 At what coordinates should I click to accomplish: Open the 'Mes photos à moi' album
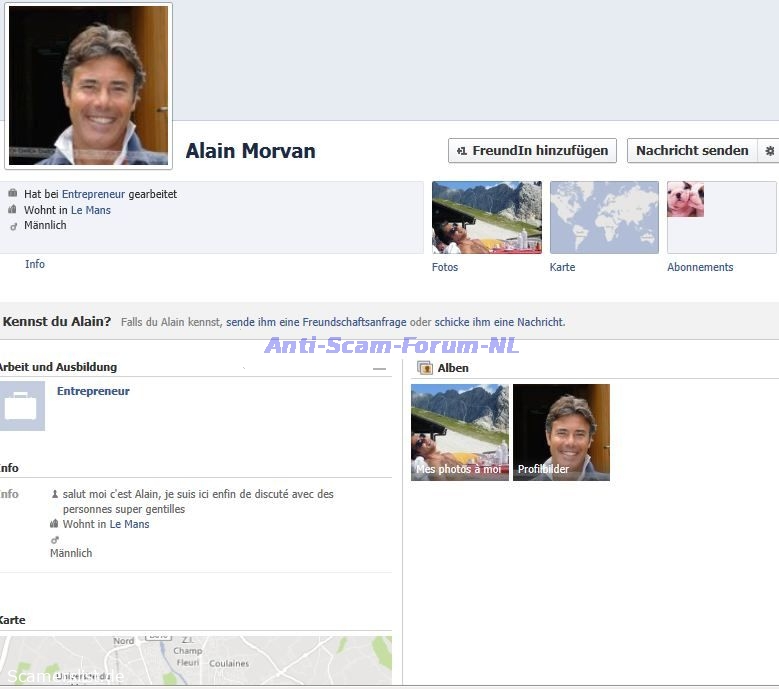(459, 432)
